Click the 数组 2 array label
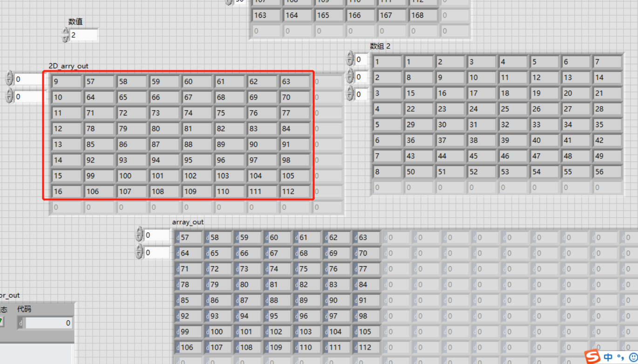The height and width of the screenshot is (364, 638). pos(380,46)
